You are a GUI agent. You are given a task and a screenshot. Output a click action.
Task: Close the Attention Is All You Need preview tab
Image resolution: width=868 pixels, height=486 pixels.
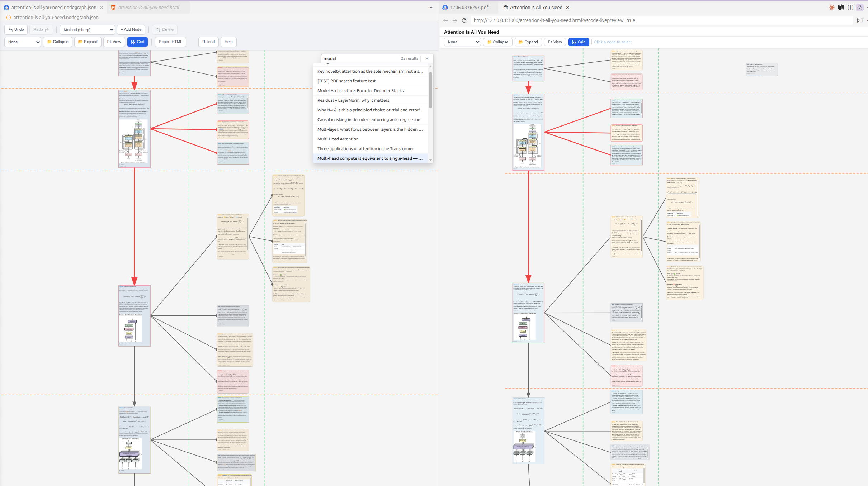[567, 7]
